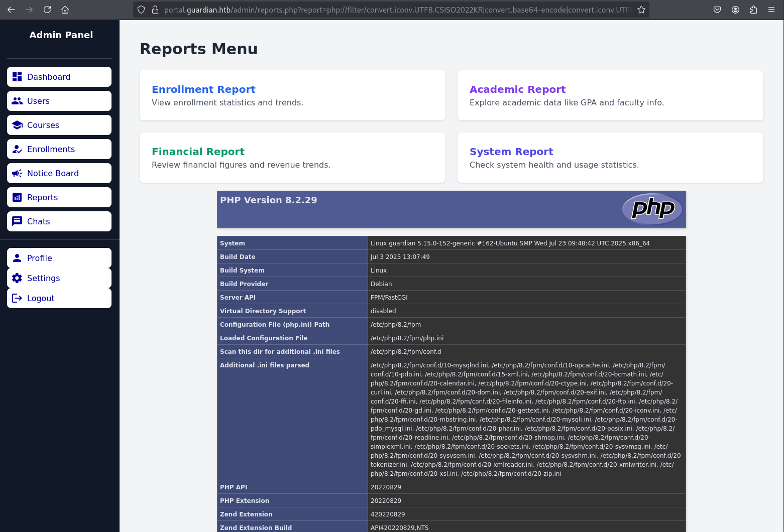Viewport: 784px width, 532px height.
Task: Open the browser extensions puzzle icon
Action: pyautogui.click(x=753, y=10)
